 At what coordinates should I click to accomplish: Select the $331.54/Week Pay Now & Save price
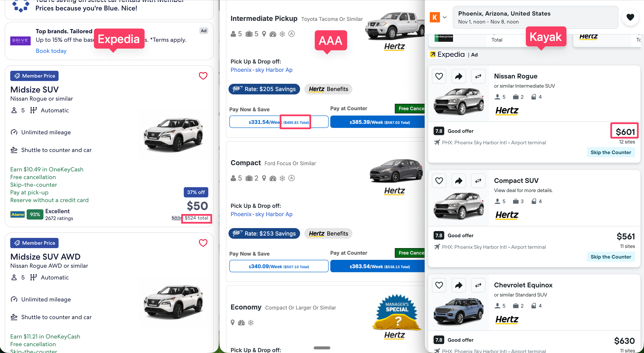(259, 122)
